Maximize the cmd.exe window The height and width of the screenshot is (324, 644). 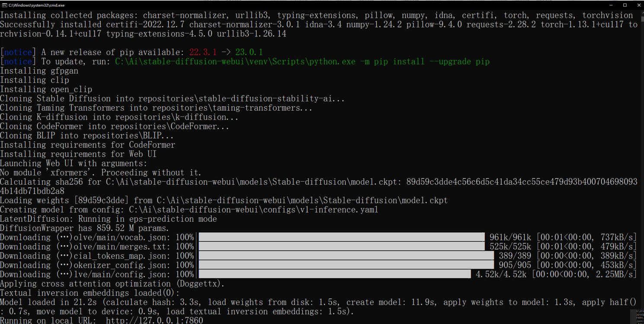point(625,5)
